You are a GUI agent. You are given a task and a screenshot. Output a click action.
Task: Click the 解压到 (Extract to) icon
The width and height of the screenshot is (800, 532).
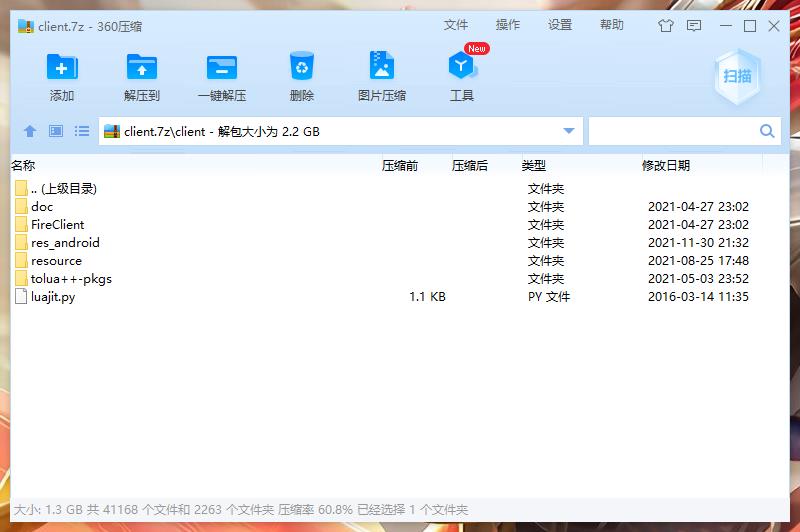tap(142, 68)
